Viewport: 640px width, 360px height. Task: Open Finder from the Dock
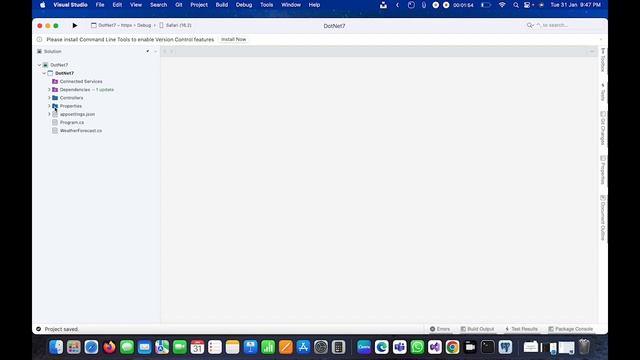tap(56, 347)
